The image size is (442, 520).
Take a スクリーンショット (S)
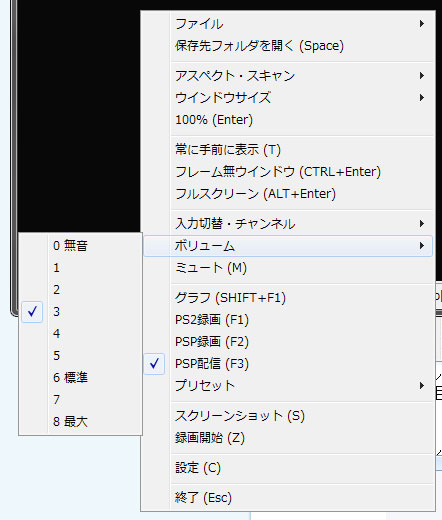(x=288, y=416)
